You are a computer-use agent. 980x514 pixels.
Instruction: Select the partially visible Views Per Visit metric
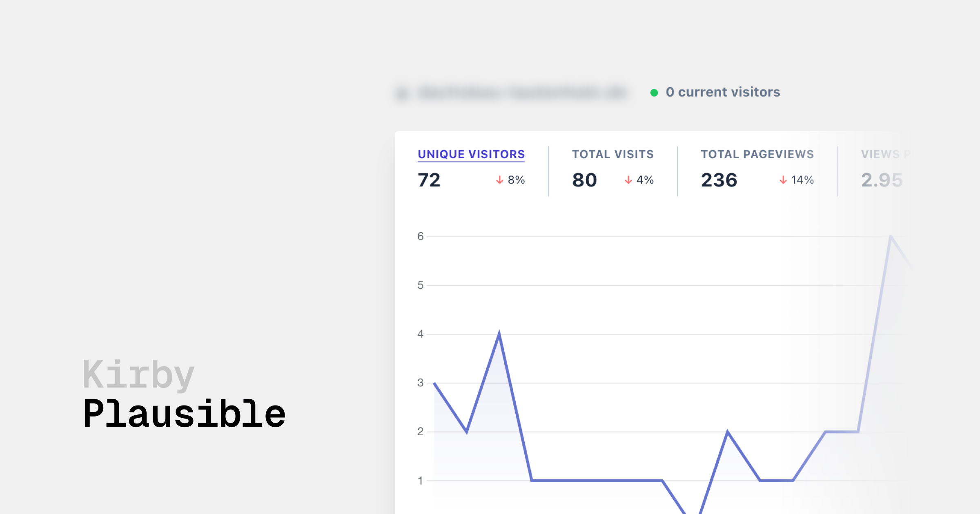click(x=884, y=154)
